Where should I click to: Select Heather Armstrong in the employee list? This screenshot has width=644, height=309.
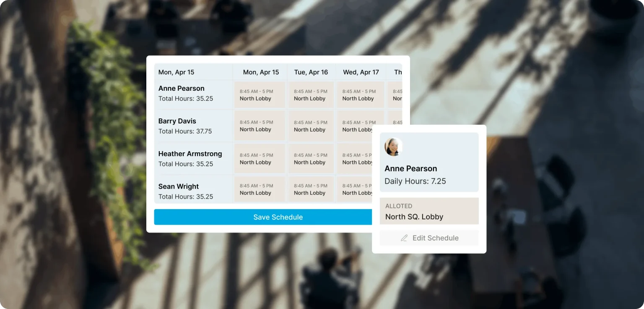click(x=190, y=154)
